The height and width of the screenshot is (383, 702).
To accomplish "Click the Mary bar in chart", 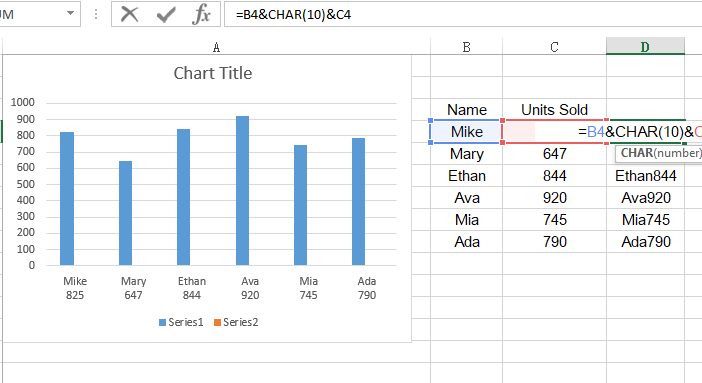I will pyautogui.click(x=125, y=213).
